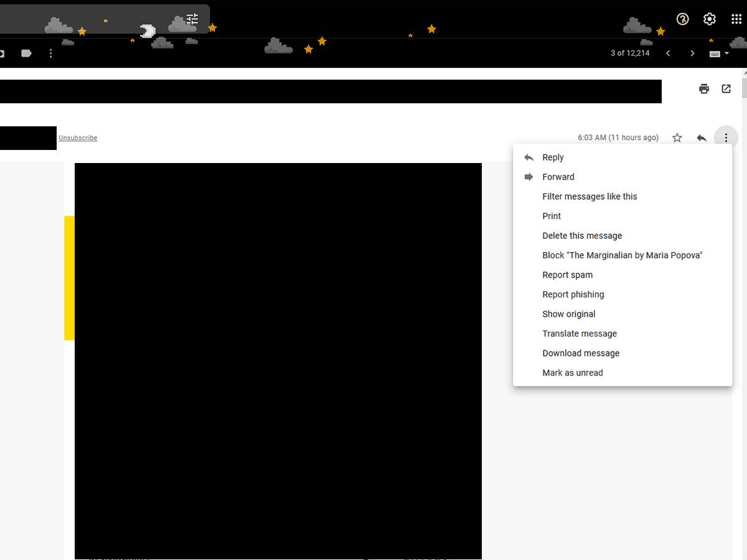Go to the older conversation
The image size is (747, 560).
click(692, 54)
